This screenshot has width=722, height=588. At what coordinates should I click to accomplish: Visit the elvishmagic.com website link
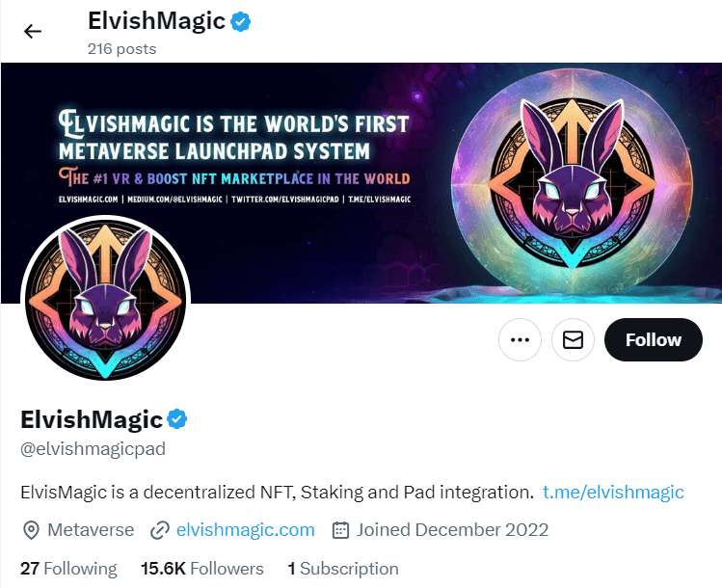[246, 529]
